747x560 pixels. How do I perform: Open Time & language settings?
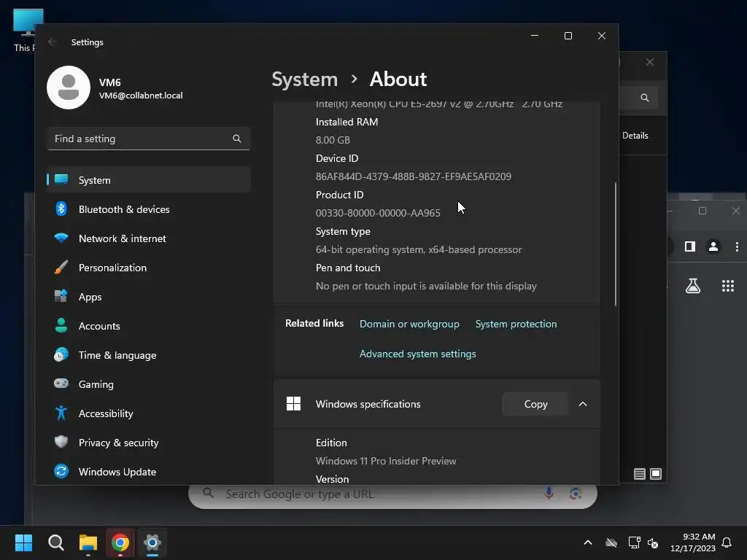tap(149, 355)
